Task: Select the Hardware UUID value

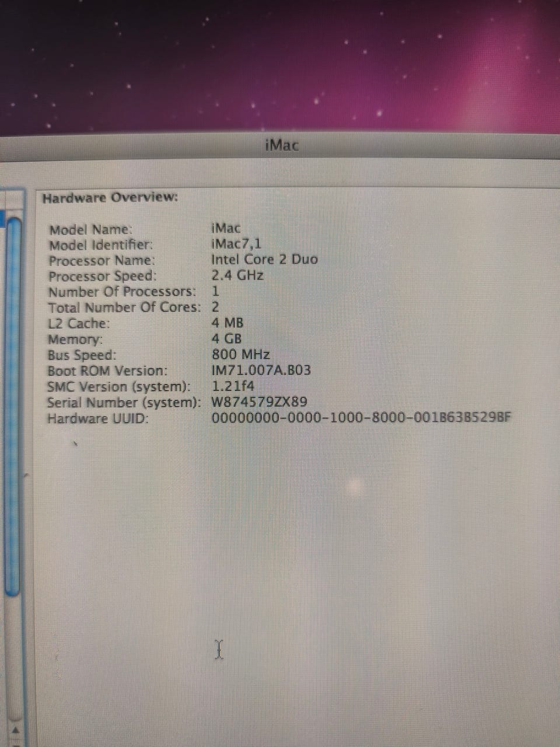Action: (x=361, y=417)
